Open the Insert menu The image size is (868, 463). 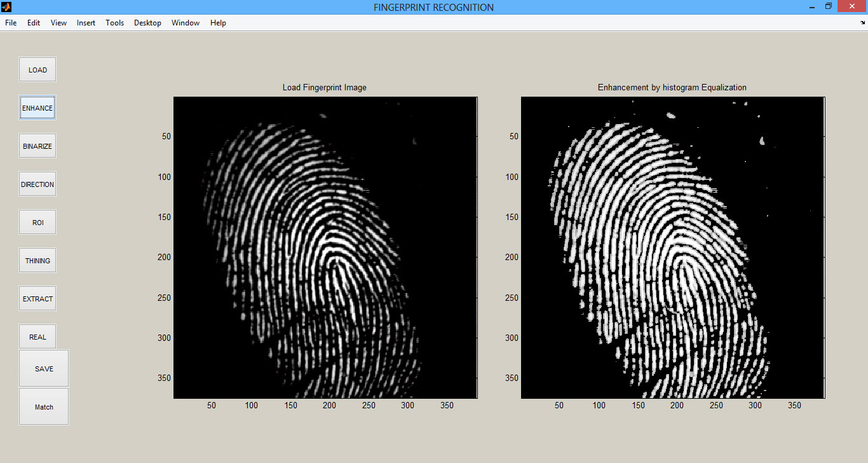click(x=86, y=23)
